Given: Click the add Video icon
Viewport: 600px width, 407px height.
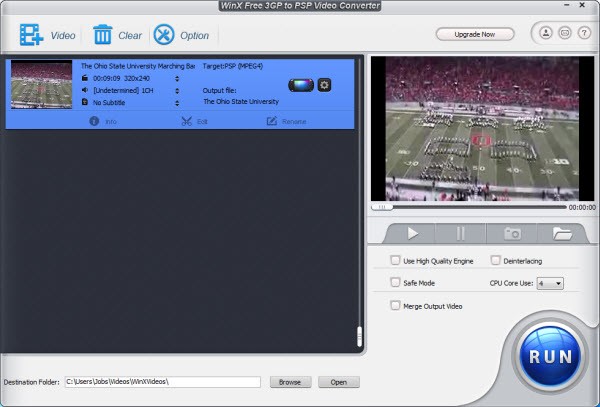Looking at the screenshot, I should [x=31, y=35].
